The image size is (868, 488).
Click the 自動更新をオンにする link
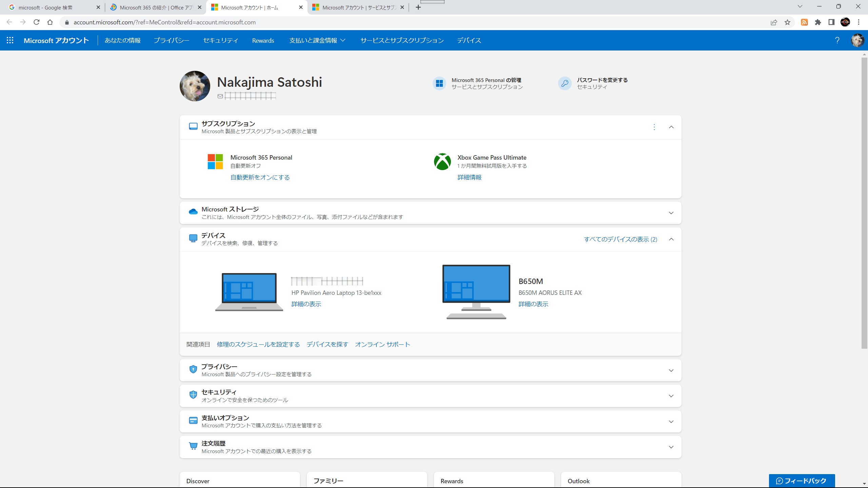coord(260,177)
